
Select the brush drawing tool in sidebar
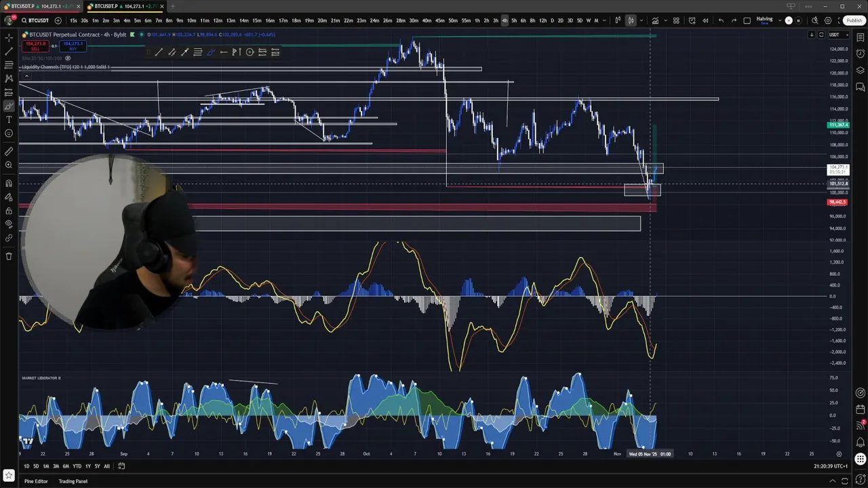point(9,106)
